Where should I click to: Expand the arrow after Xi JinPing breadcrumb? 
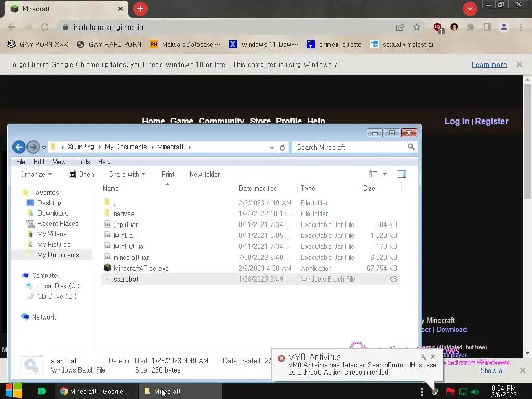click(100, 147)
